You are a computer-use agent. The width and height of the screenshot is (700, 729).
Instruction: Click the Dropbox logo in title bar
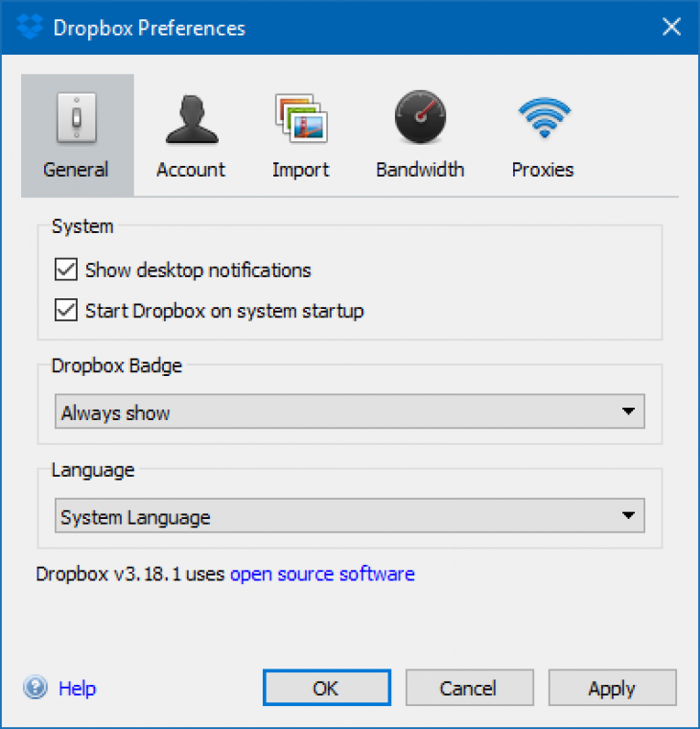[x=31, y=27]
